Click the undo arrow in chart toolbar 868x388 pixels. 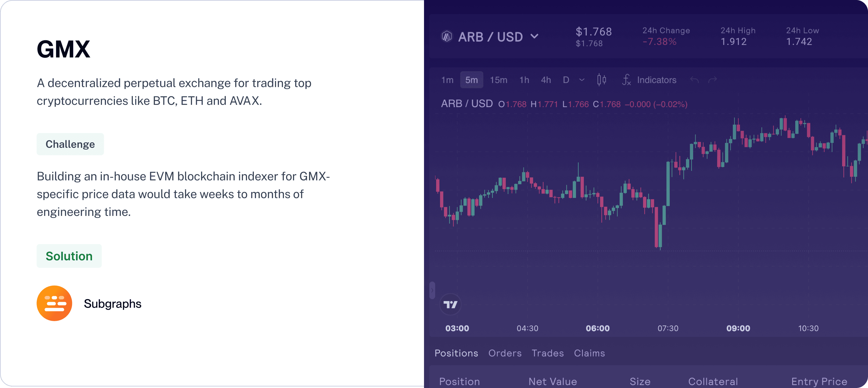694,80
